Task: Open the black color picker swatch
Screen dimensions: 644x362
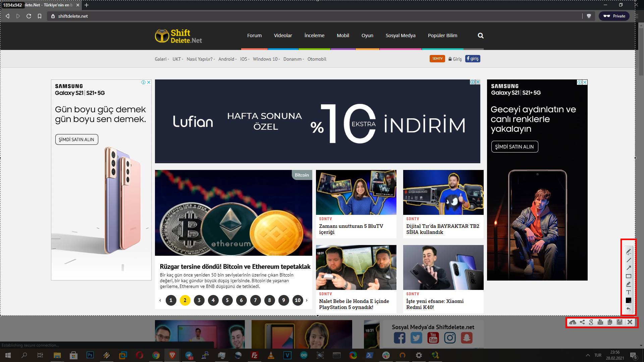Action: 629,300
